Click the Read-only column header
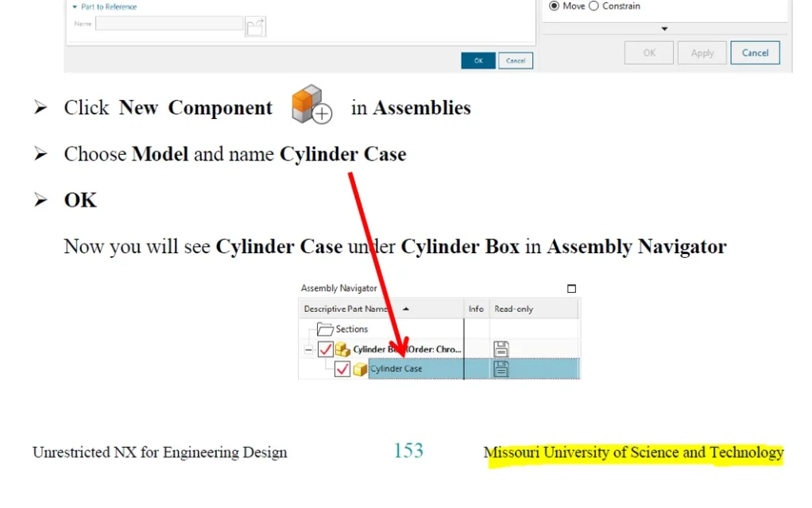 [x=533, y=309]
